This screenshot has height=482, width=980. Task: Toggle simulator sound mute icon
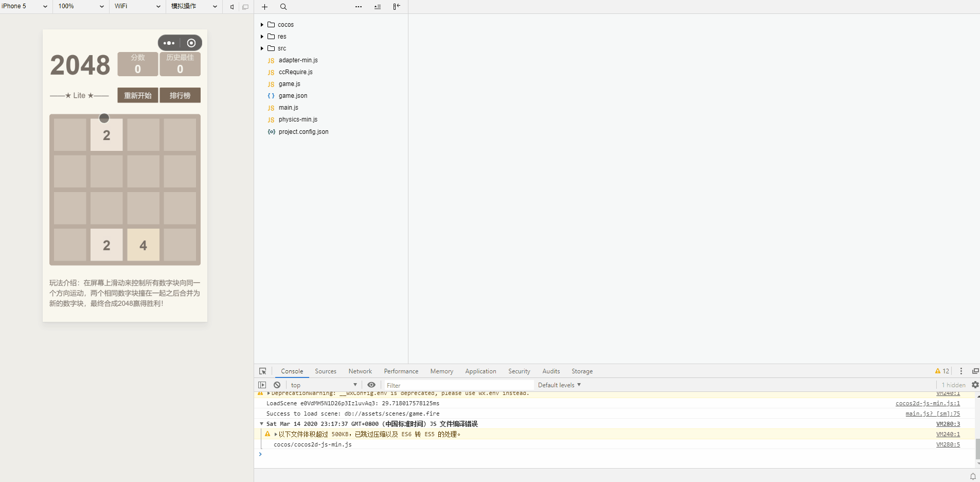(x=232, y=7)
